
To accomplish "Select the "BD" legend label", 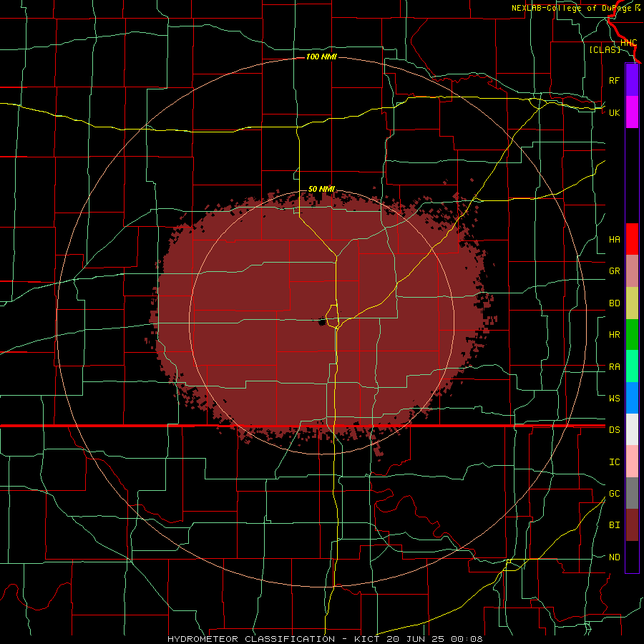I will pyautogui.click(x=614, y=303).
